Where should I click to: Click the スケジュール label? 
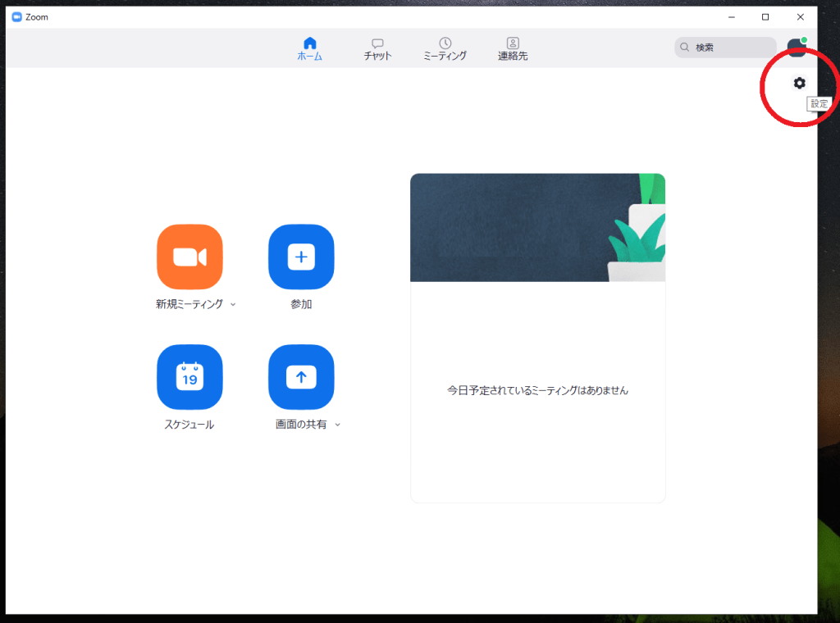[x=189, y=425]
